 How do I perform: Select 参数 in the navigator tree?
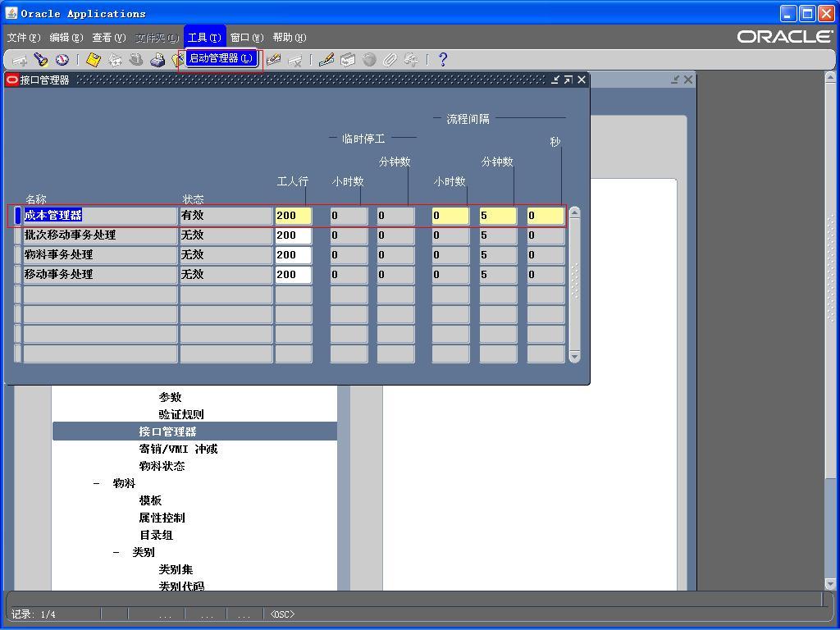click(x=171, y=397)
